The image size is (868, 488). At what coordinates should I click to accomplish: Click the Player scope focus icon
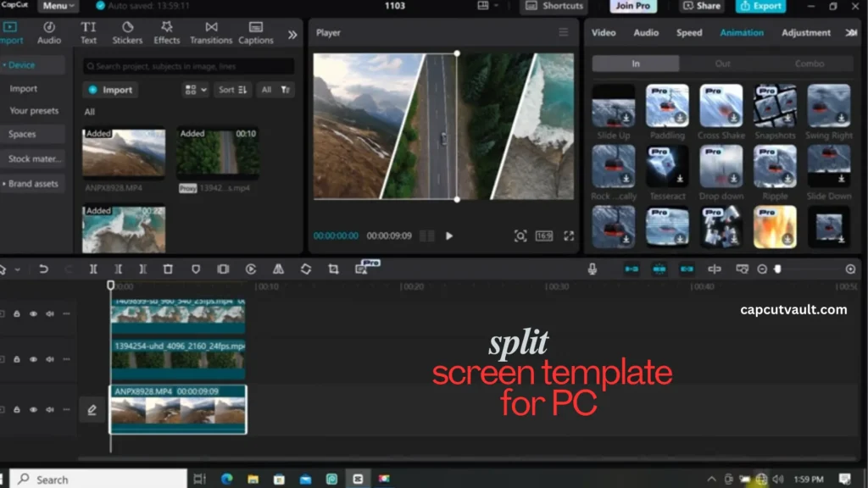click(520, 236)
